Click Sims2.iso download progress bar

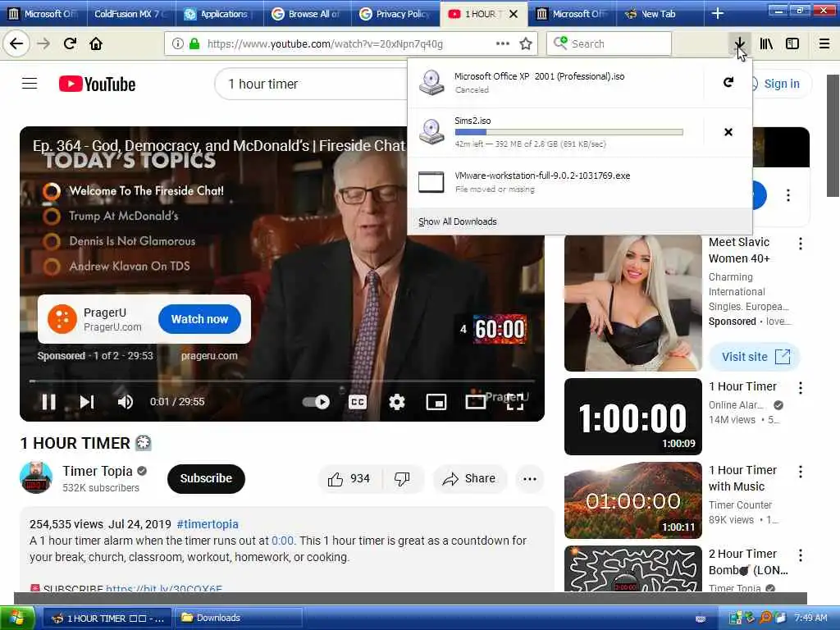click(x=568, y=132)
